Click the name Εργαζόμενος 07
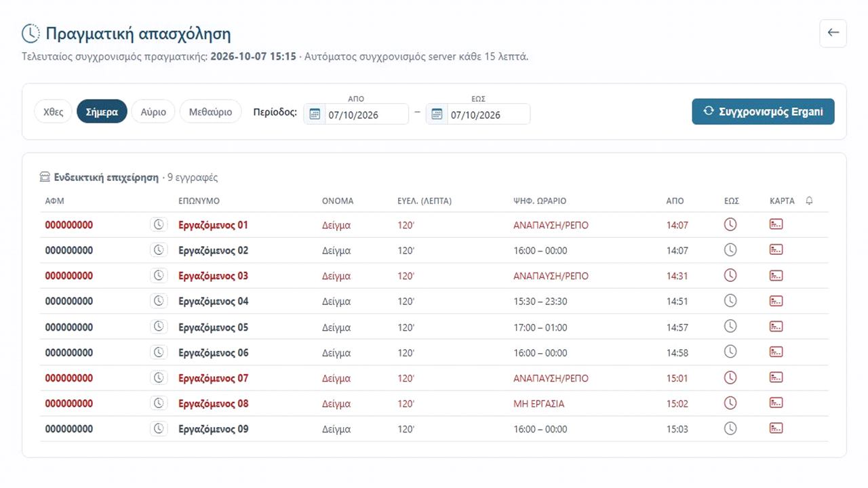This screenshot has height=488, width=868. point(213,378)
